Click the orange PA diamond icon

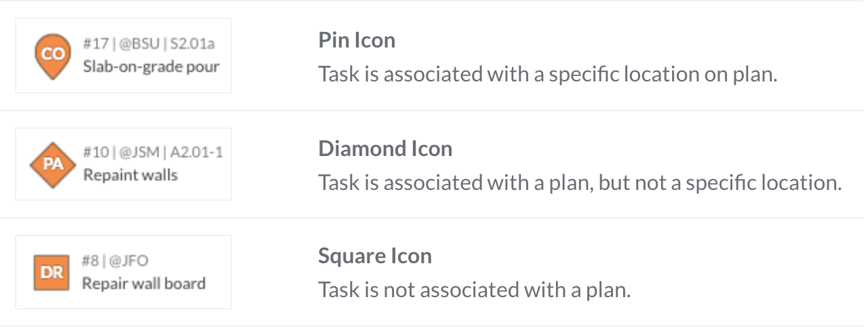point(53,164)
